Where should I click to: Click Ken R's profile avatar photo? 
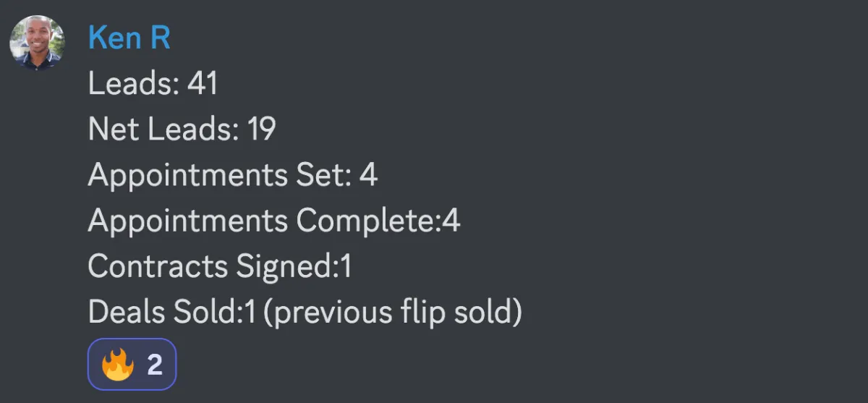pos(37,43)
